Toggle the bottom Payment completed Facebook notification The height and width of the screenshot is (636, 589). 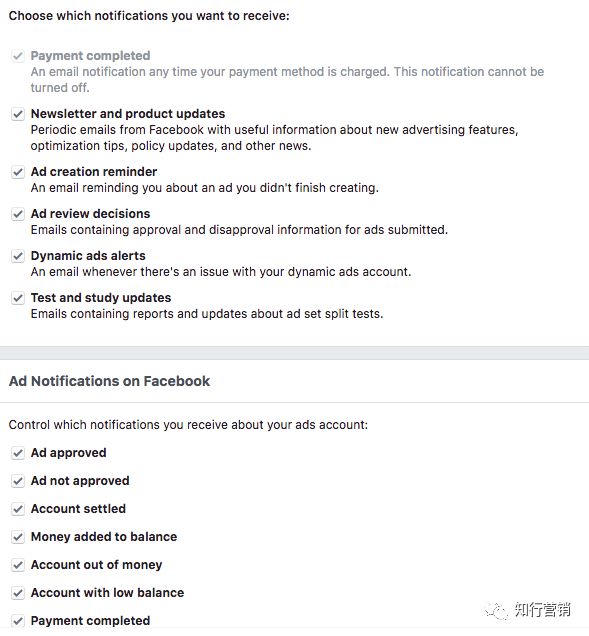tap(18, 621)
